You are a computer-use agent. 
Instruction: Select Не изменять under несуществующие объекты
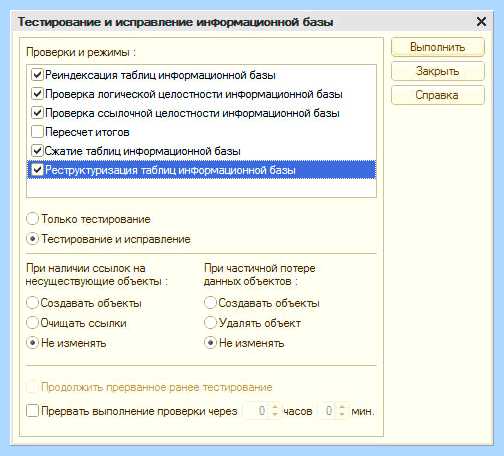(32, 343)
